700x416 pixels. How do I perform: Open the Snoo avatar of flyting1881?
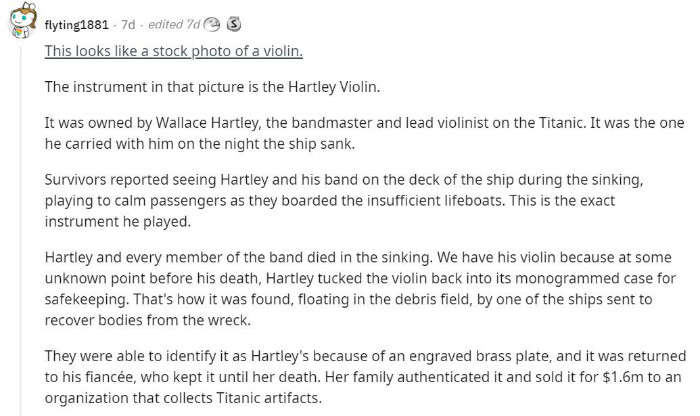[22, 21]
